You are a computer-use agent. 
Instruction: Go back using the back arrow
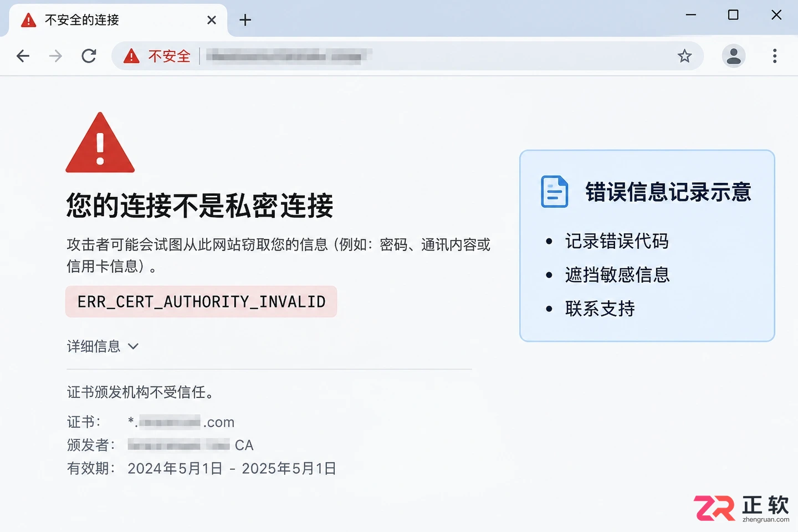(23, 56)
